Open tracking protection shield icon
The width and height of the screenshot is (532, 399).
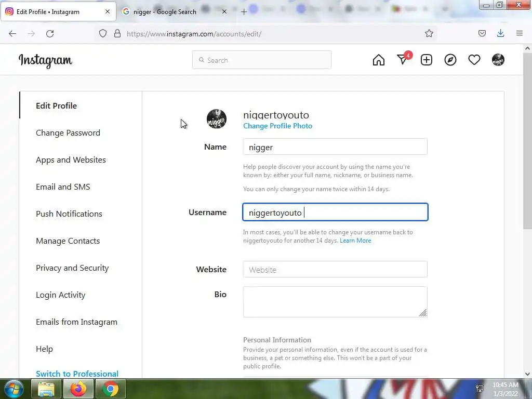pos(103,34)
